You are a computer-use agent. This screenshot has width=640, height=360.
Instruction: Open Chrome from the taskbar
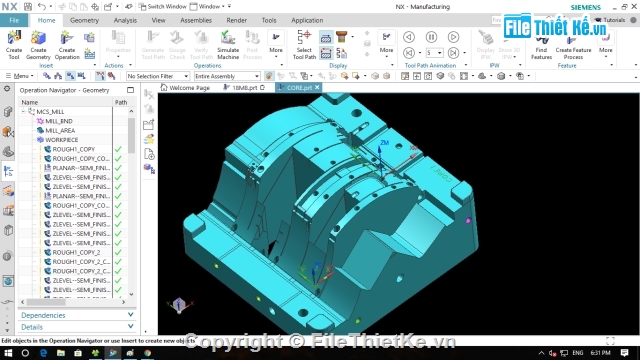tap(148, 353)
